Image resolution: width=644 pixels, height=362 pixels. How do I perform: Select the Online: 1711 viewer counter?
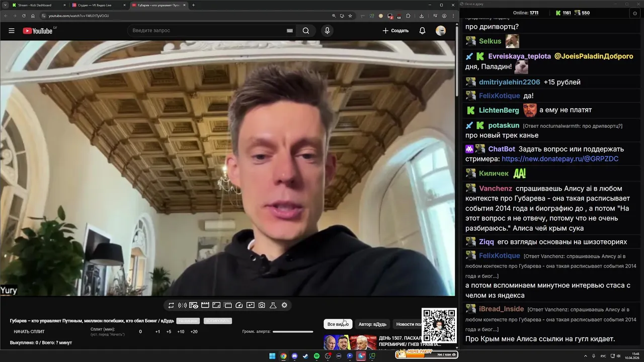pyautogui.click(x=526, y=13)
